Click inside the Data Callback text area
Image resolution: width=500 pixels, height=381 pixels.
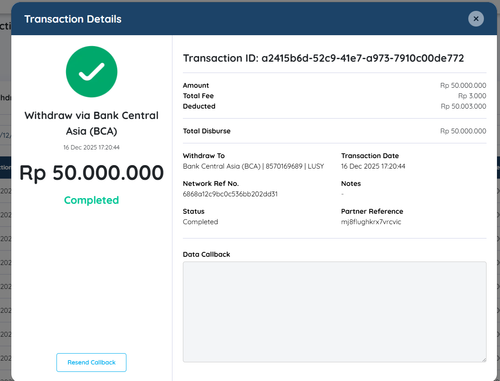[x=334, y=312]
